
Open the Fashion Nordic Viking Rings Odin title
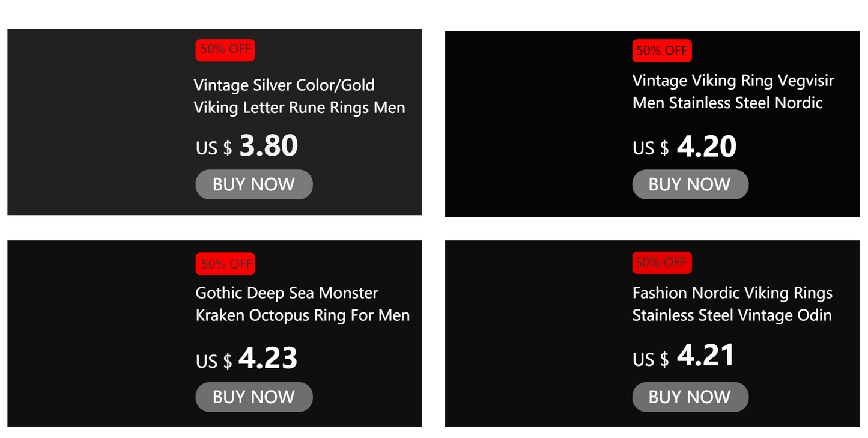coord(732,304)
